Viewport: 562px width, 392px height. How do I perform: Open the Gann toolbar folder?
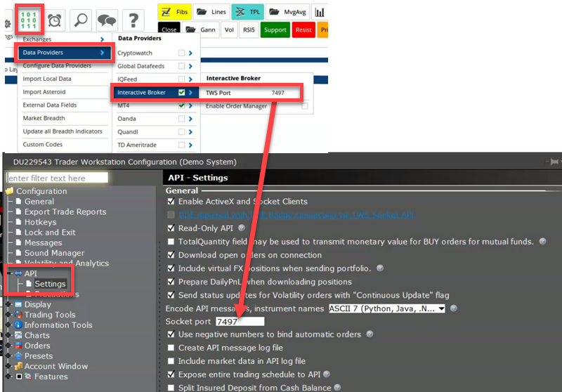(201, 30)
